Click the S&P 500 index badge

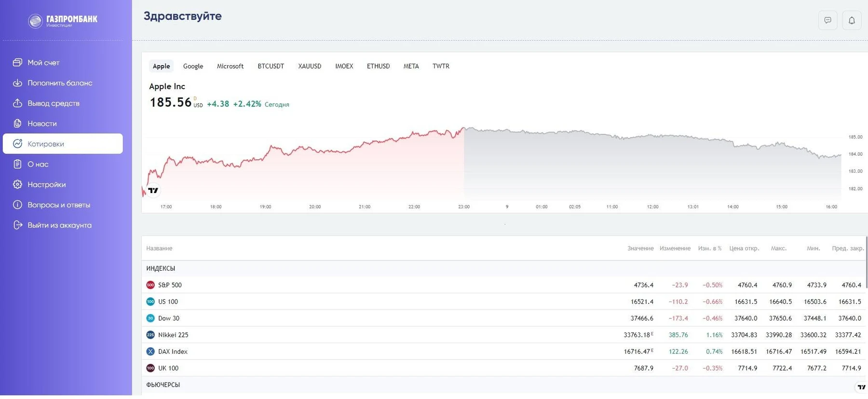click(150, 285)
